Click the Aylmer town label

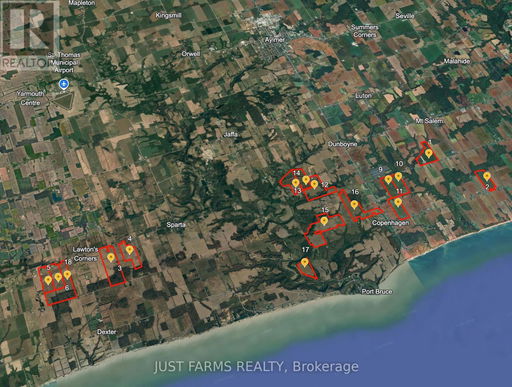pyautogui.click(x=275, y=40)
